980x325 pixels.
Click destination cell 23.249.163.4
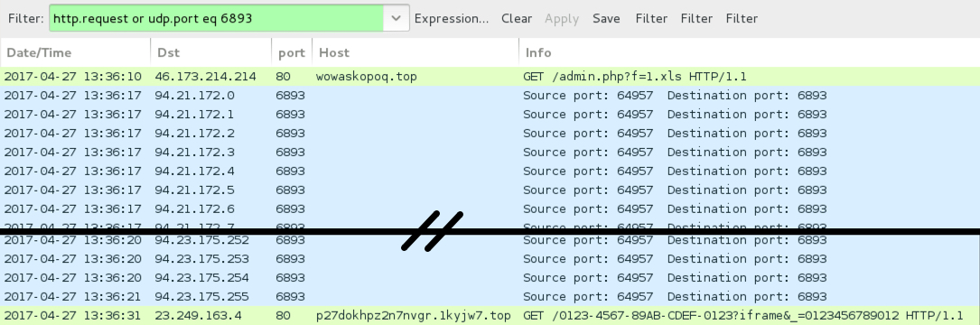click(x=198, y=316)
